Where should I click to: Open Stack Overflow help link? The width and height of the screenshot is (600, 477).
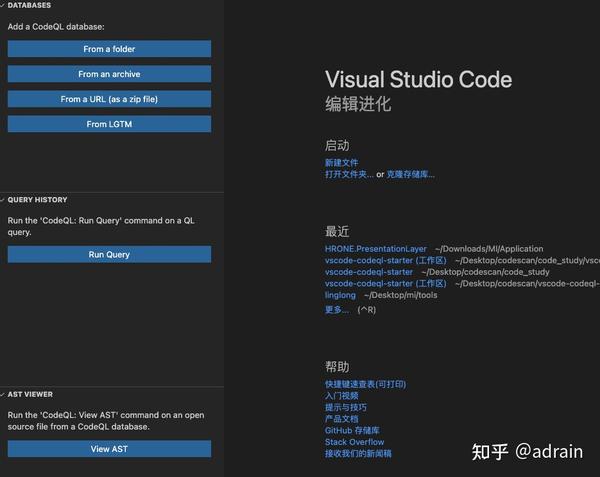[354, 442]
